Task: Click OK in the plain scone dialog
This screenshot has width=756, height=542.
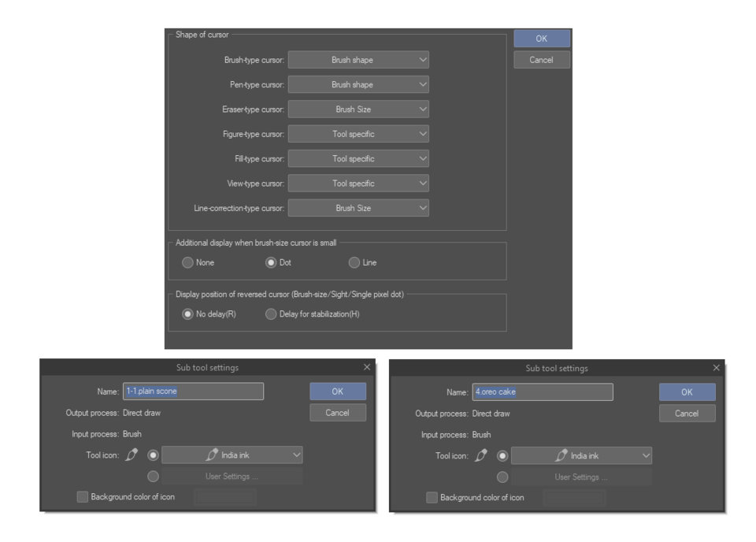Action: coord(338,392)
